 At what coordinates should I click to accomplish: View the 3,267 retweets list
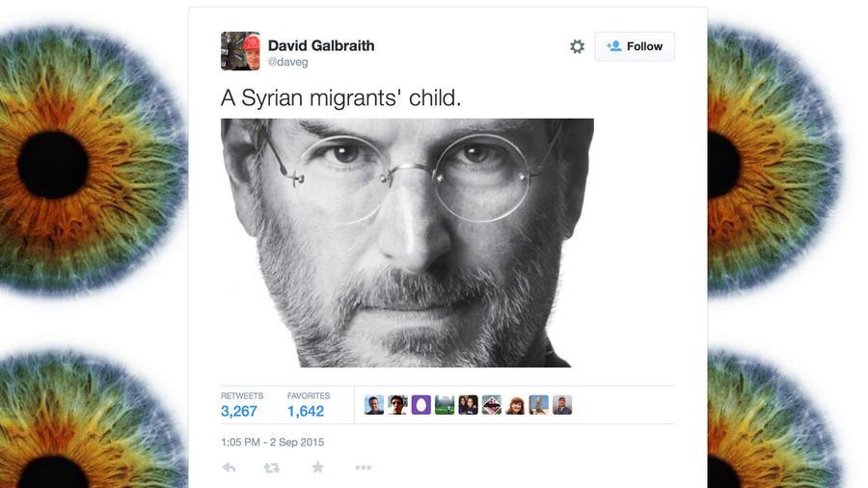point(239,411)
